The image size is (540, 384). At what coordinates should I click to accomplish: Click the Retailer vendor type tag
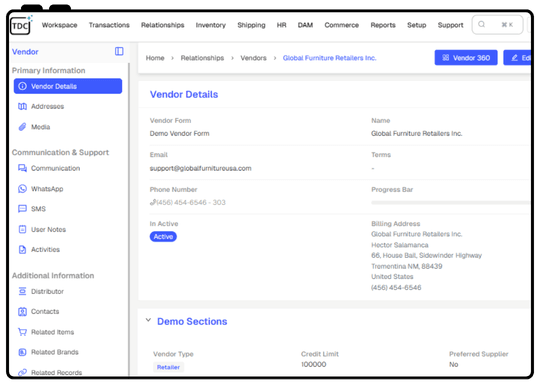pyautogui.click(x=168, y=367)
